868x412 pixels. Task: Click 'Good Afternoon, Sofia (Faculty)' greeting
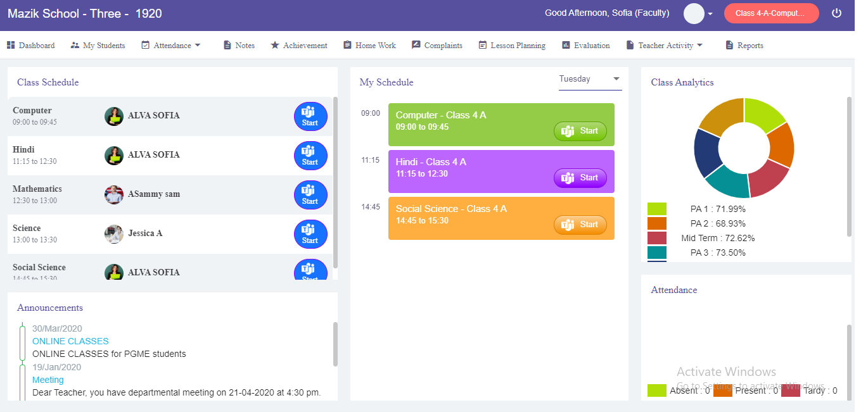pyautogui.click(x=607, y=13)
